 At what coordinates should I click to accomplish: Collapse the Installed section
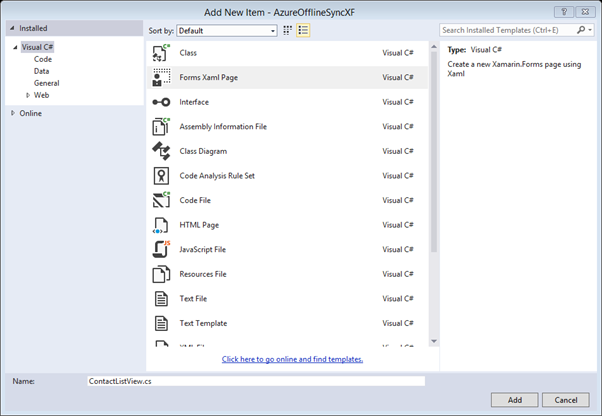(x=12, y=28)
